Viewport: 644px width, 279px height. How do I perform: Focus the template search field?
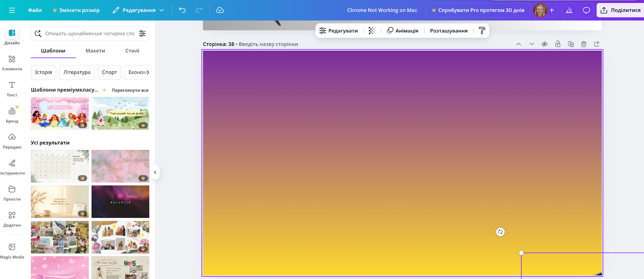(x=89, y=33)
